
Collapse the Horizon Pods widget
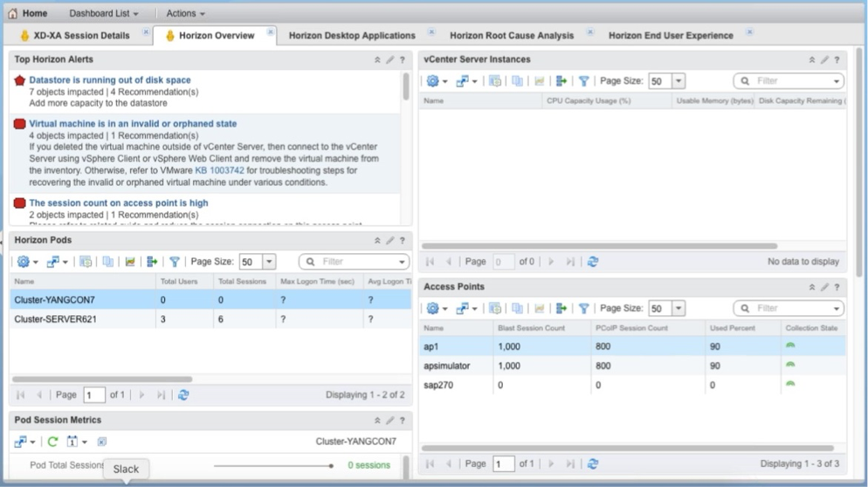(x=377, y=240)
